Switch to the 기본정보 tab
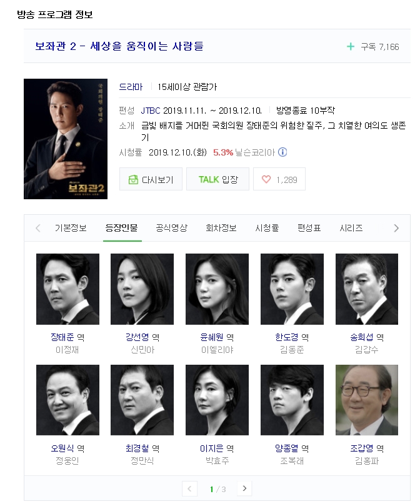 (x=71, y=228)
